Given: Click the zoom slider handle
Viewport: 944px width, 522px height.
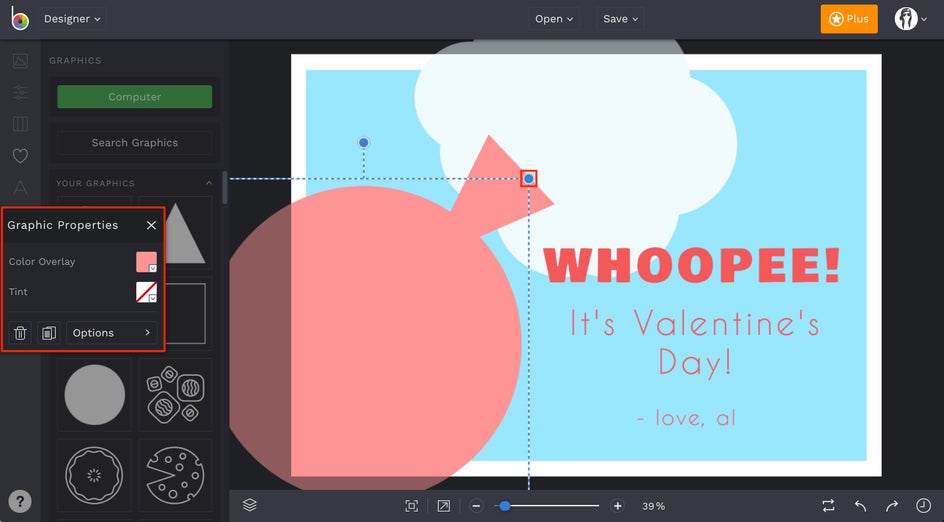Looking at the screenshot, I should click(x=505, y=506).
